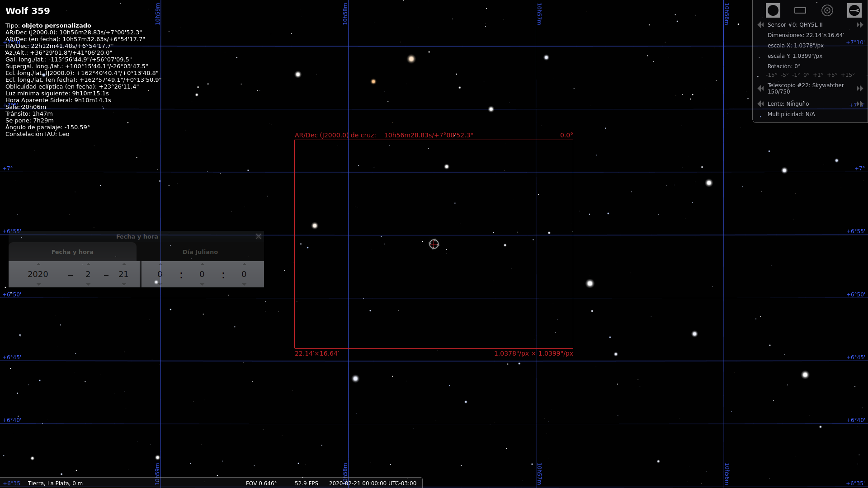Rotate sensor frame by +1°
This screenshot has height=488, width=868.
point(818,75)
